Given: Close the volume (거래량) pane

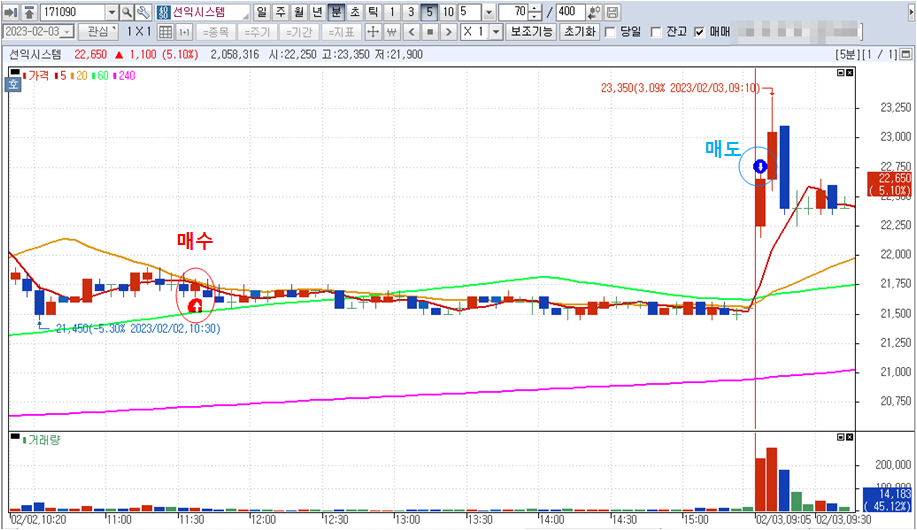Looking at the screenshot, I should pyautogui.click(x=850, y=437).
